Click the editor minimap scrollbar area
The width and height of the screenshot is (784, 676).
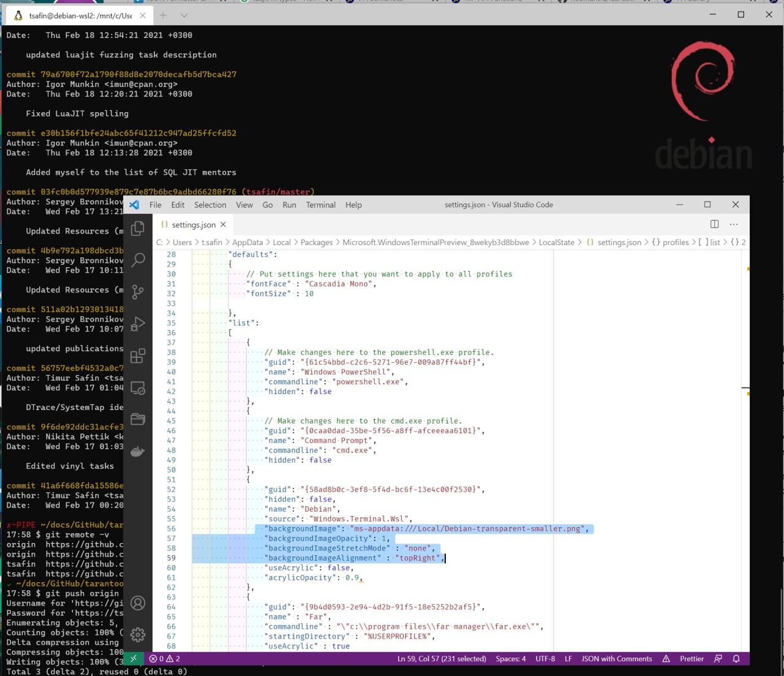[x=745, y=450]
